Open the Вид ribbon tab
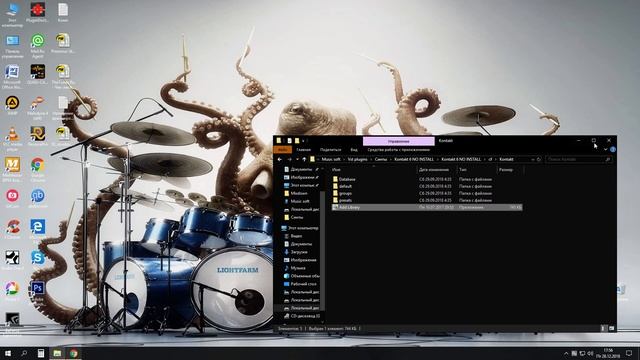This screenshot has height=360, width=640. pyautogui.click(x=354, y=150)
